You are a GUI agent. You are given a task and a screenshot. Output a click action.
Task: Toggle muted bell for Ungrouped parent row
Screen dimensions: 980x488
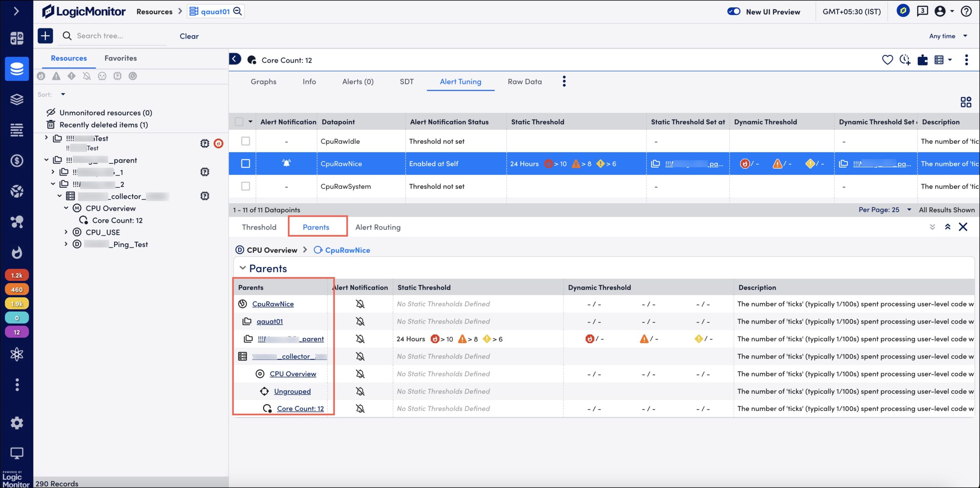pyautogui.click(x=360, y=391)
